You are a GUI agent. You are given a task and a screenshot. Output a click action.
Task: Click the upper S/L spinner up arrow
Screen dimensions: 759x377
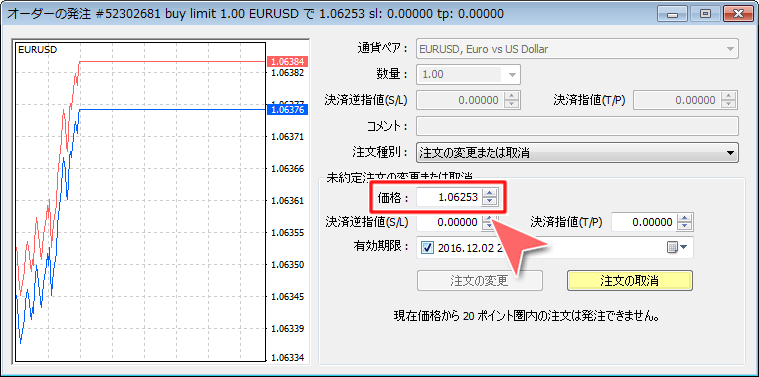(x=512, y=96)
